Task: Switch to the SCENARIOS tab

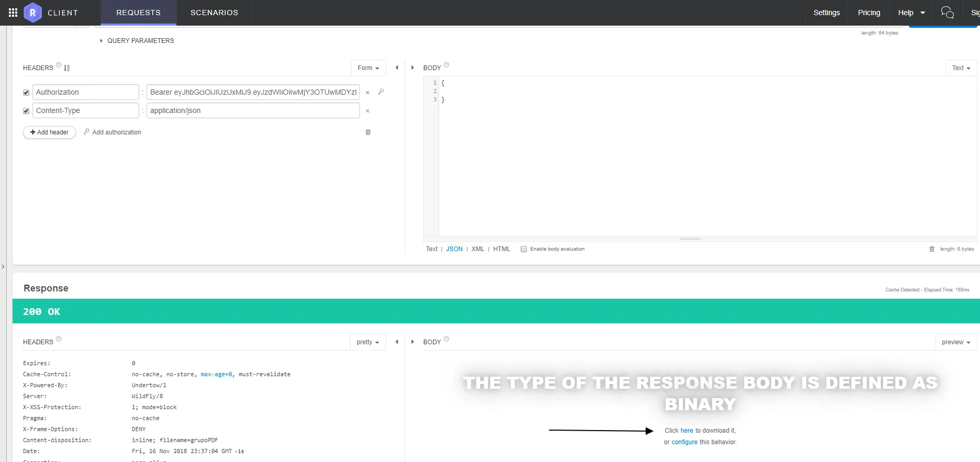Action: [215, 13]
